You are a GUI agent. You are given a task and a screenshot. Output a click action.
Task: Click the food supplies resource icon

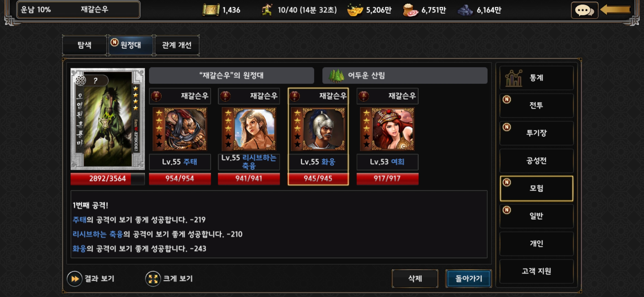pos(410,10)
